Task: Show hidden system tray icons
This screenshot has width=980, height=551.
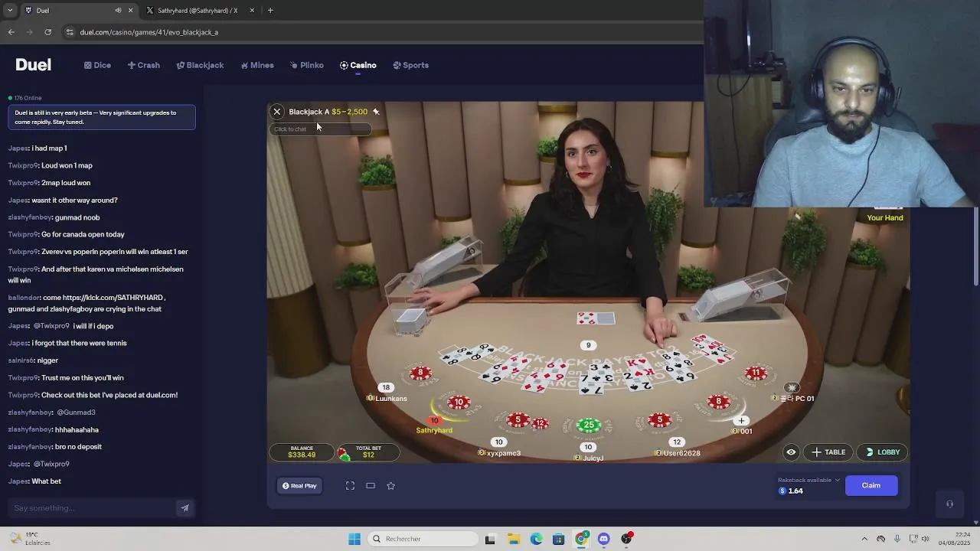Action: coord(864,539)
